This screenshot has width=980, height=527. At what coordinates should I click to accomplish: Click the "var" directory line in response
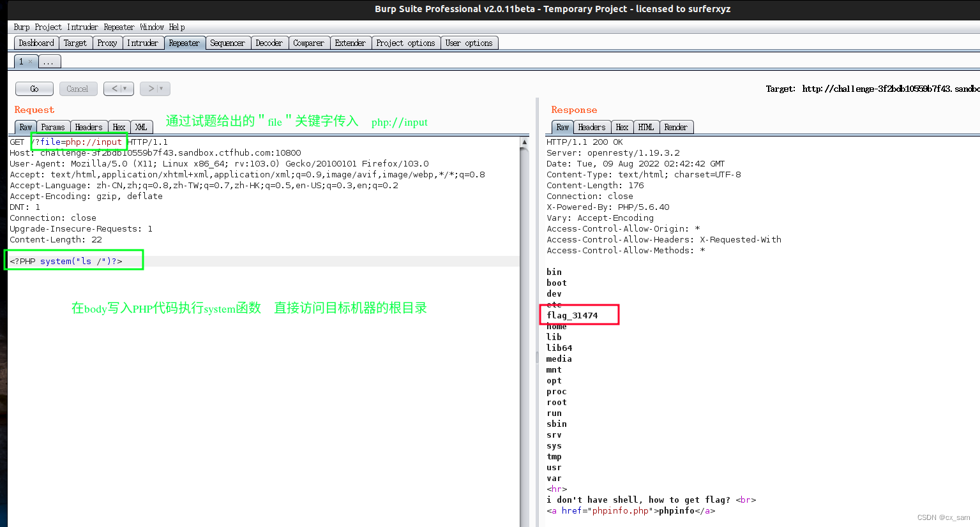(x=554, y=479)
